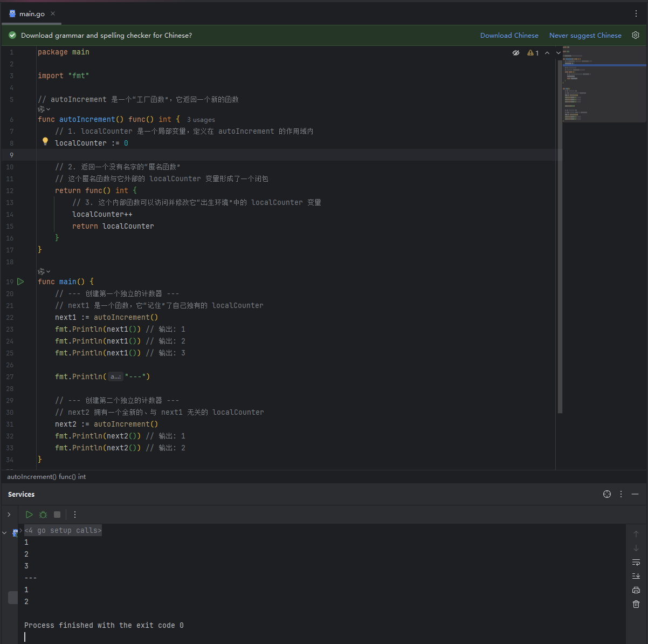
Task: Click the 'Download Chinese' link
Action: click(x=509, y=36)
